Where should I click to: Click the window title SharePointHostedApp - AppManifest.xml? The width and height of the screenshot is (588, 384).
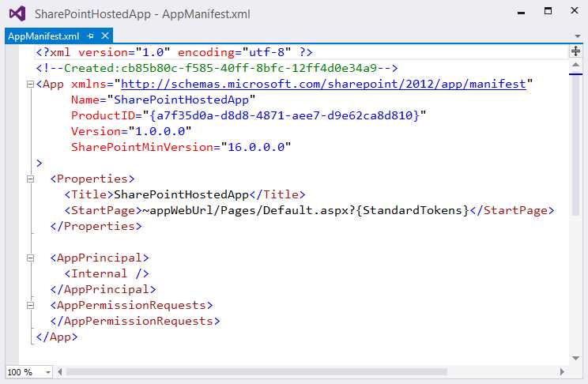coord(142,14)
